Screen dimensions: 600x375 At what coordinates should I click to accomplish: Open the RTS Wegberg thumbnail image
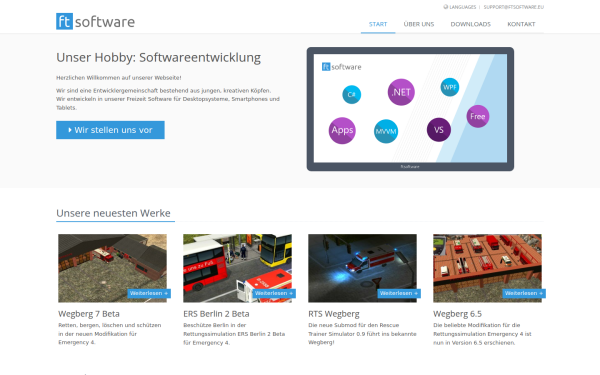click(x=362, y=268)
